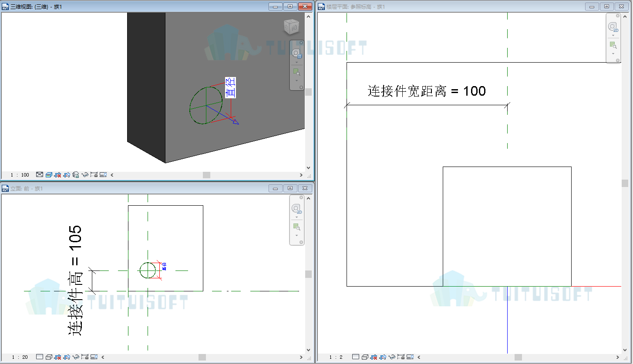This screenshot has width=633, height=364.
Task: Open Detail Level icon in floor plan bar
Action: (356, 357)
